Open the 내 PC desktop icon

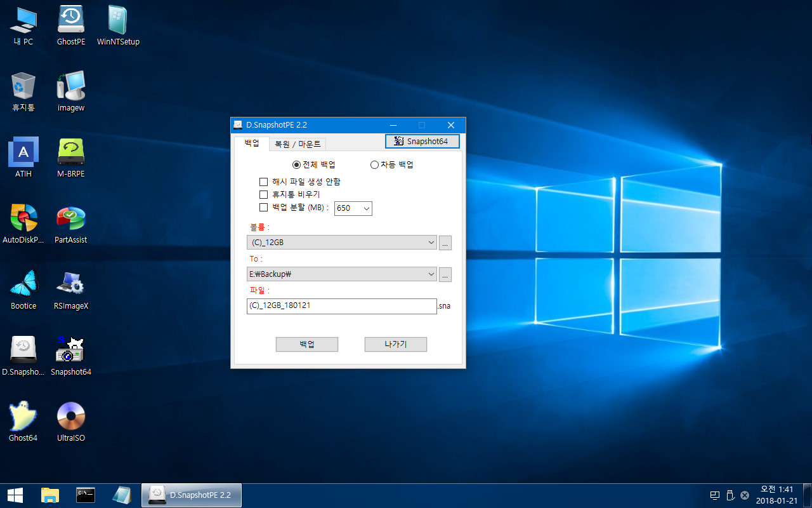[x=23, y=25]
